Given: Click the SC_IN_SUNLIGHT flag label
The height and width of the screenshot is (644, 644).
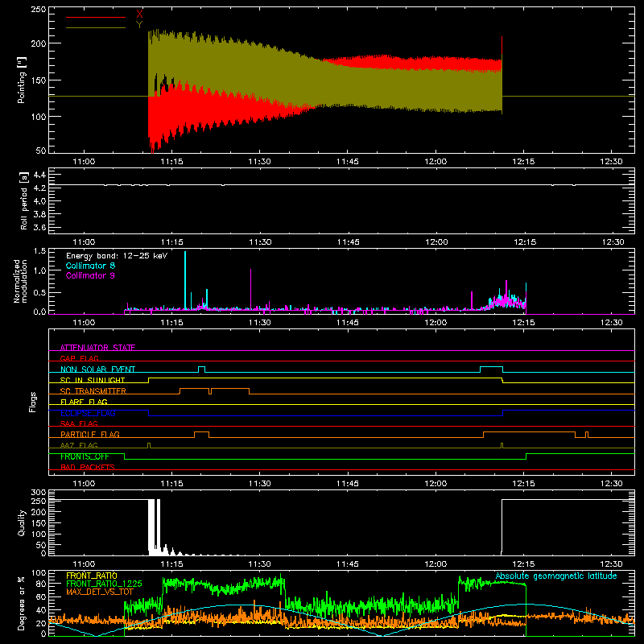Looking at the screenshot, I should point(93,380).
